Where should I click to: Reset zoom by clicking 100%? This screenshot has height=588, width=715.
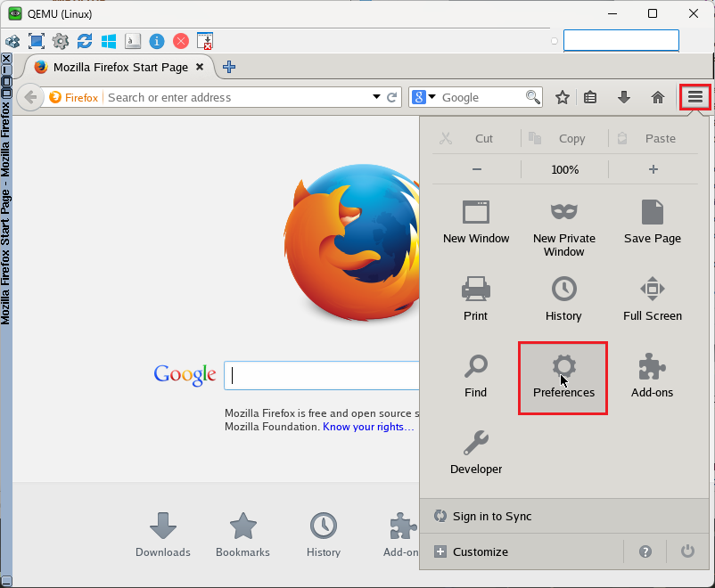click(564, 169)
